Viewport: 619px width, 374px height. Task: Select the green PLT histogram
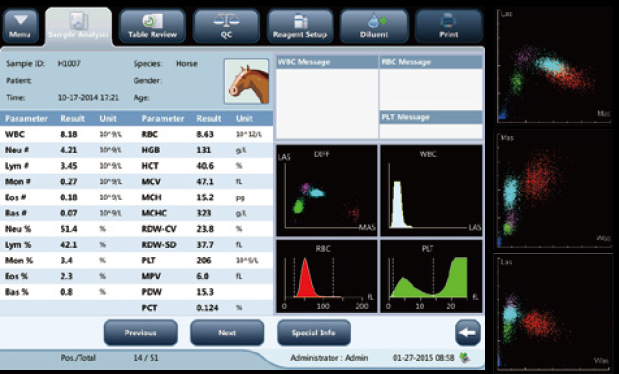tap(431, 276)
